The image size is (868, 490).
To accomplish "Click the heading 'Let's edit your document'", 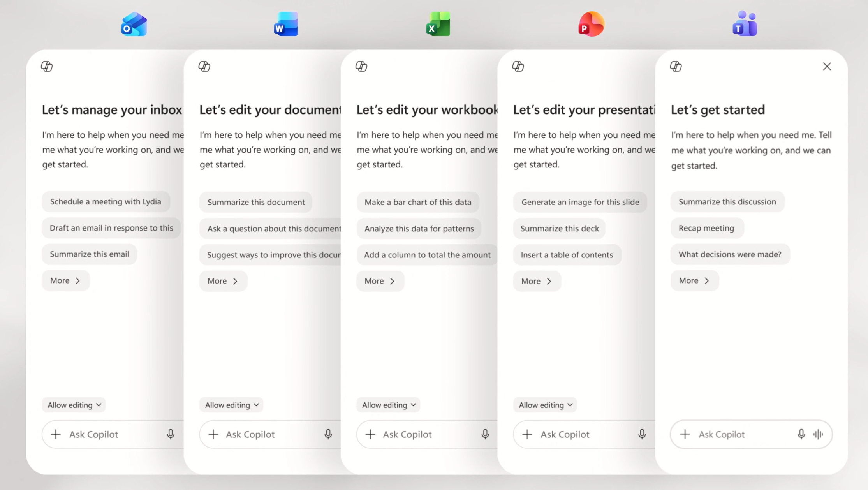I will pos(270,110).
